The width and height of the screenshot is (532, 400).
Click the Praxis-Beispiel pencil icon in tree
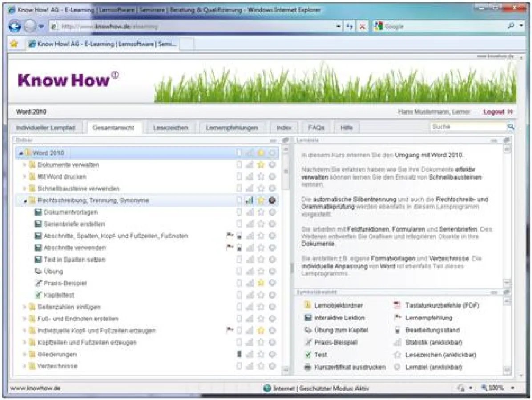[39, 283]
